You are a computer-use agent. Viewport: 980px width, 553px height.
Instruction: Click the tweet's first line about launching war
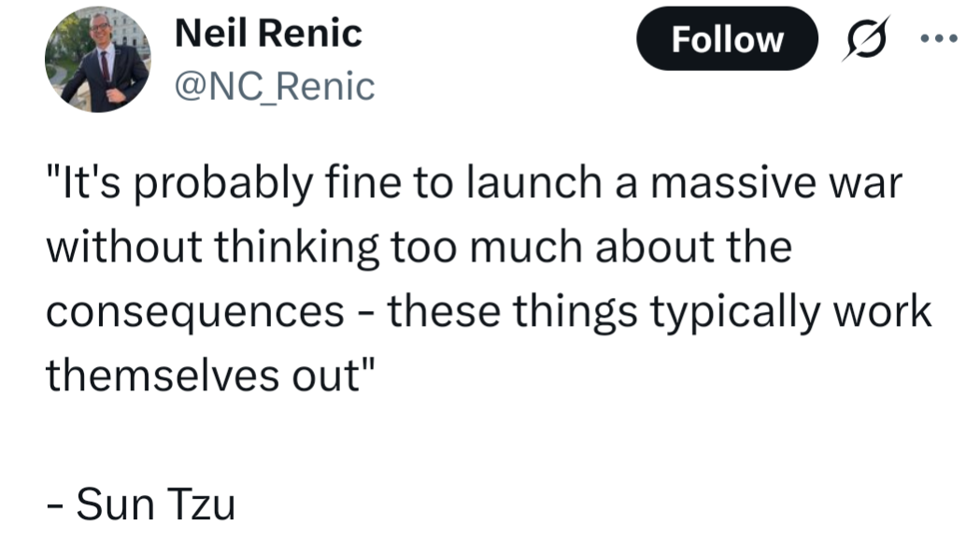click(474, 185)
